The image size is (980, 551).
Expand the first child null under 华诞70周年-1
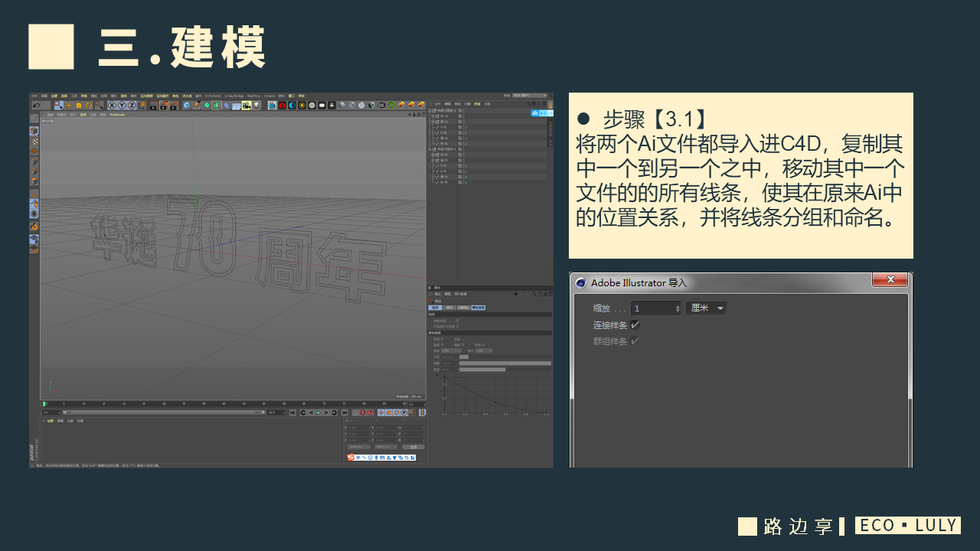pyautogui.click(x=433, y=155)
